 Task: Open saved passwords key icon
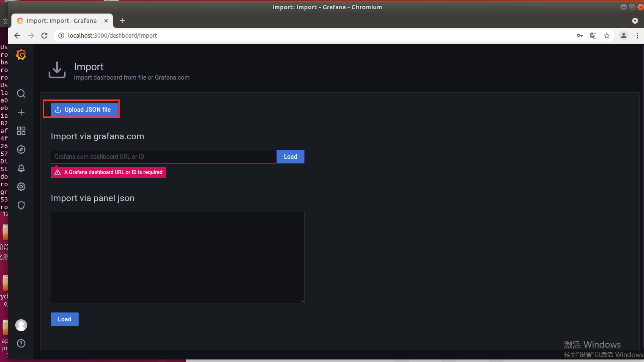(580, 36)
